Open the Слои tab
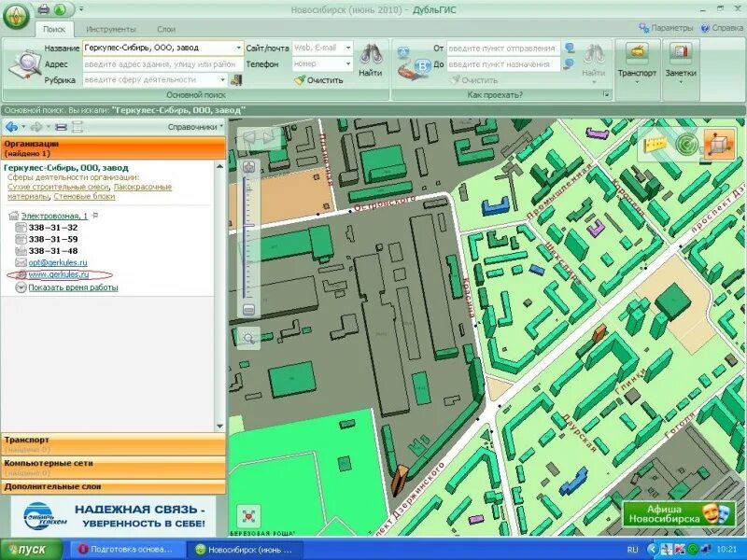 (x=166, y=29)
